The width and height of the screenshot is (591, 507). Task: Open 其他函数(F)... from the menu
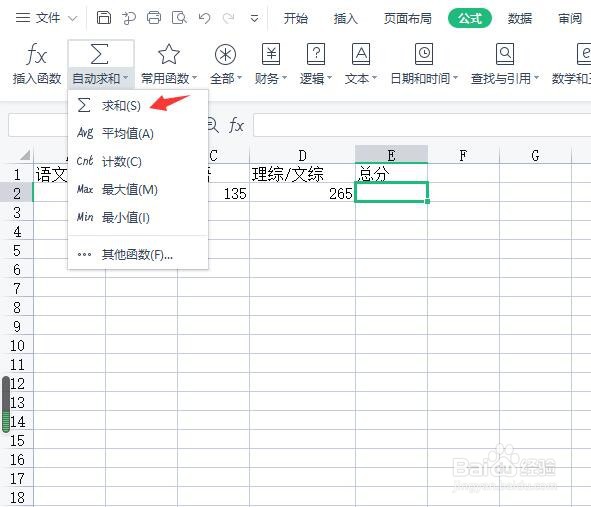pyautogui.click(x=138, y=255)
